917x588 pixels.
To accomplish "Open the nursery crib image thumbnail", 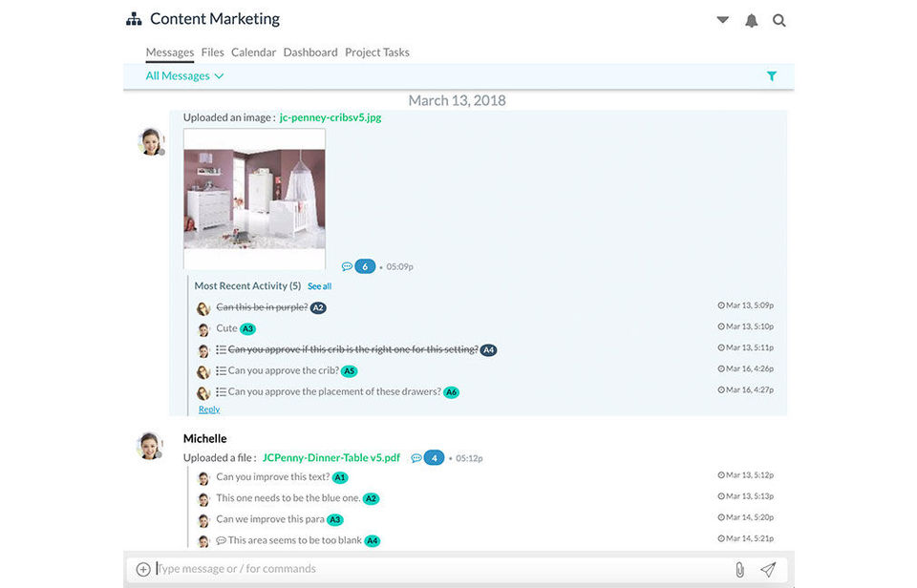I will (x=254, y=199).
